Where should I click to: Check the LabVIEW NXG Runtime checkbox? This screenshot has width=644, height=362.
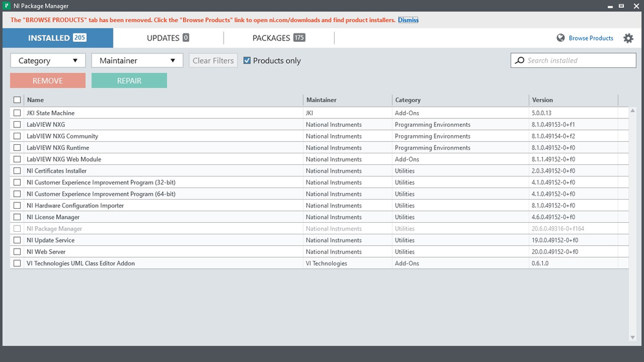[x=17, y=148]
